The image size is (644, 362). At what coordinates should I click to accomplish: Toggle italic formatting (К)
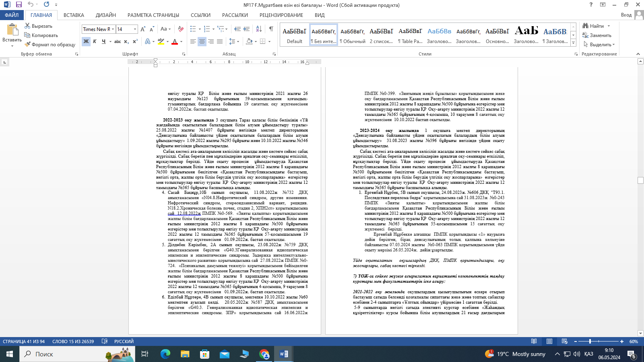95,41
